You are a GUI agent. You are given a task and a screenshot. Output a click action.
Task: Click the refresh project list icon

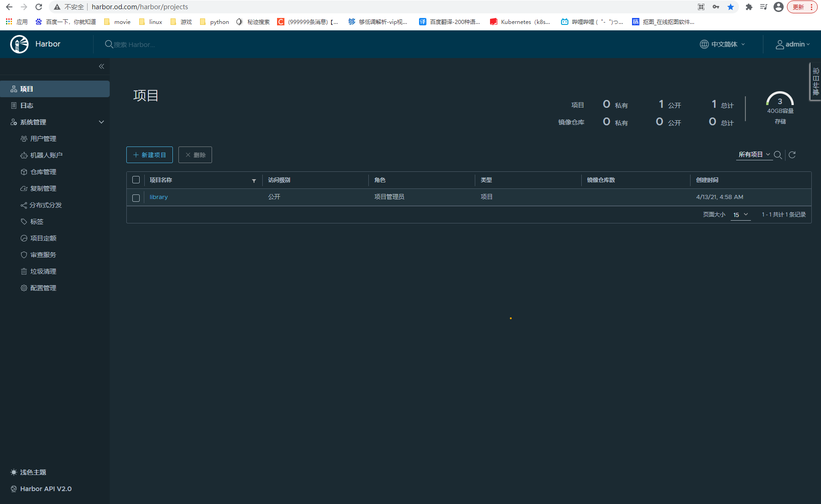tap(792, 155)
